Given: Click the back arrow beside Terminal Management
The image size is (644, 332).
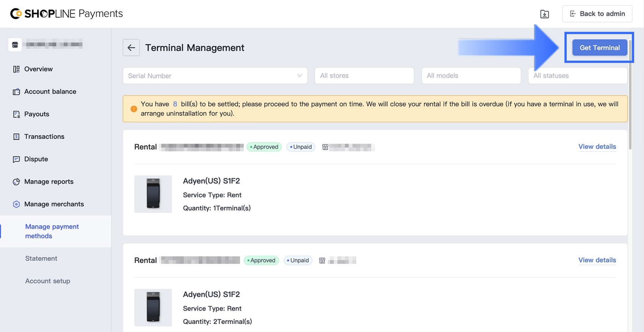Looking at the screenshot, I should click(x=131, y=48).
